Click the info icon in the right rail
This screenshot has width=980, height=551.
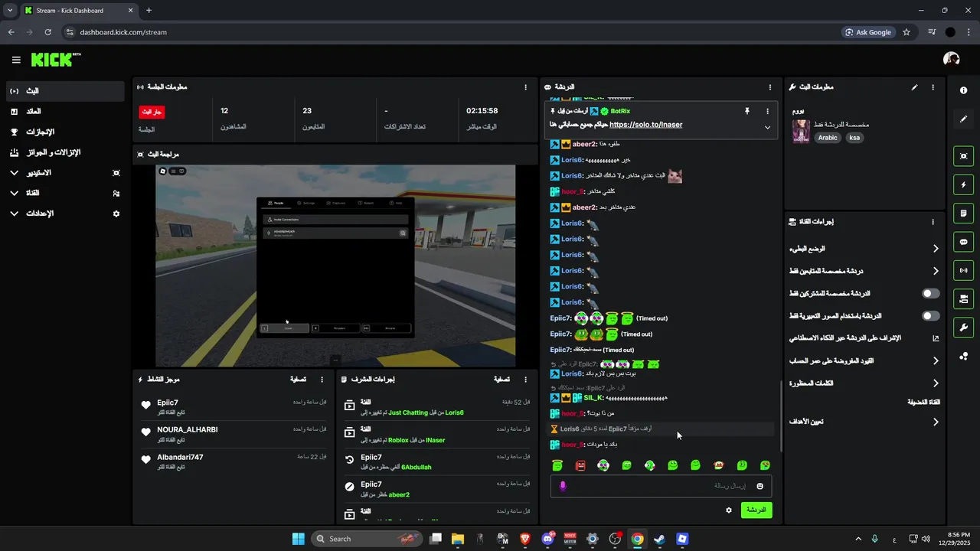point(963,90)
